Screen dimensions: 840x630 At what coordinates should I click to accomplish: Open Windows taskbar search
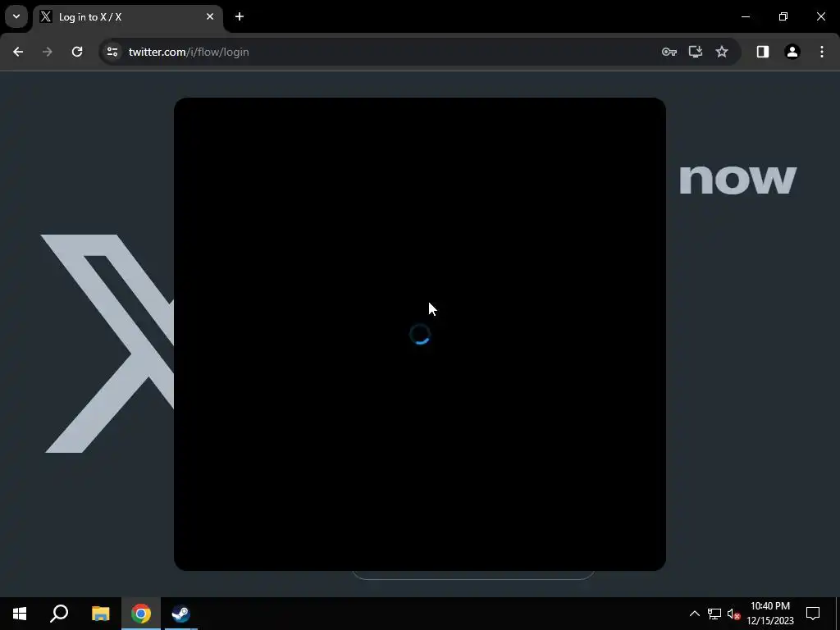pos(59,614)
